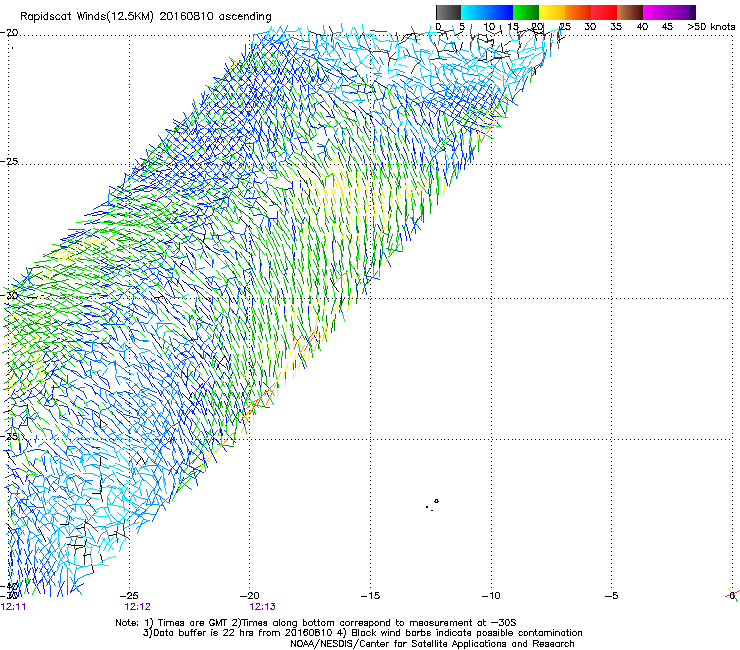
Task: Select the '10' legend scale label
Action: pos(489,27)
